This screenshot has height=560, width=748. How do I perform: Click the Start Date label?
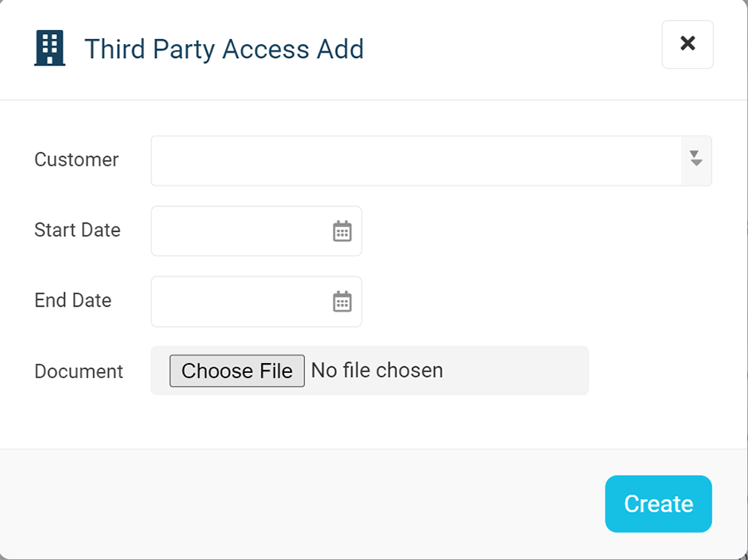pos(77,230)
